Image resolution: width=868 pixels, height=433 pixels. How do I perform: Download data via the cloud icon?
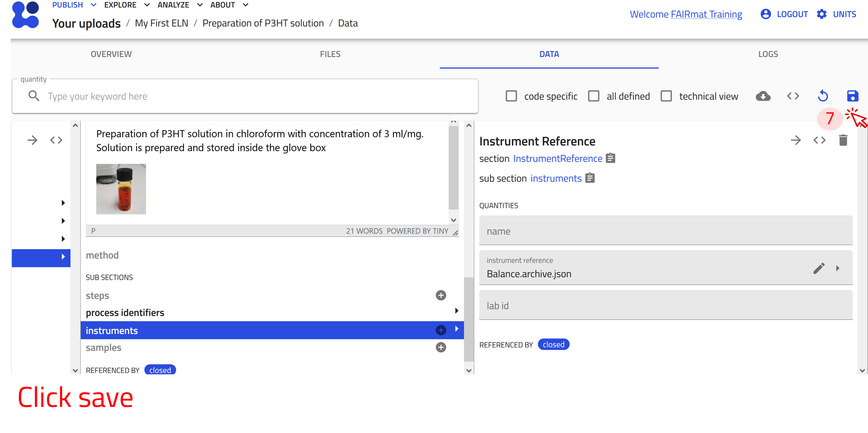click(x=763, y=96)
